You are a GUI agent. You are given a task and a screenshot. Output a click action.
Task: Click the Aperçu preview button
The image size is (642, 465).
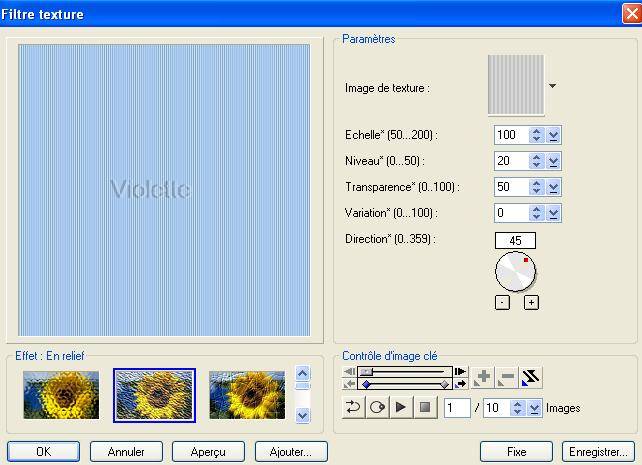(208, 451)
